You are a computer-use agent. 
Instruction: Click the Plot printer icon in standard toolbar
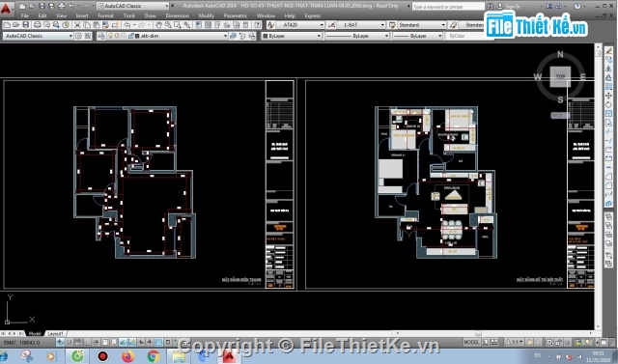37,25
